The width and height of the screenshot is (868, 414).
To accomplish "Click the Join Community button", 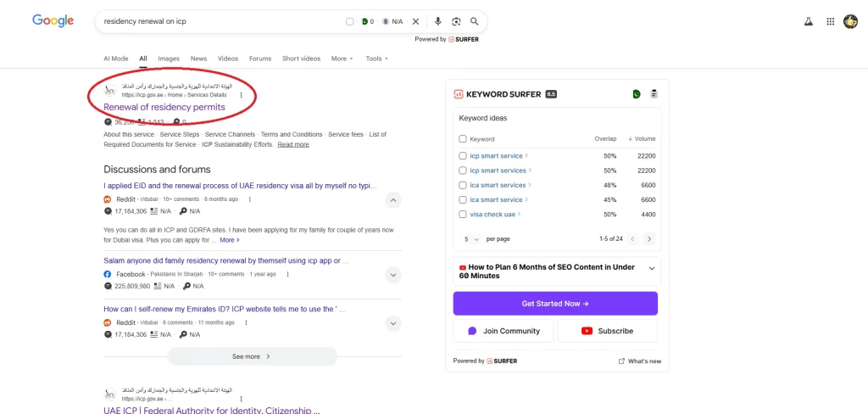I will pos(504,331).
